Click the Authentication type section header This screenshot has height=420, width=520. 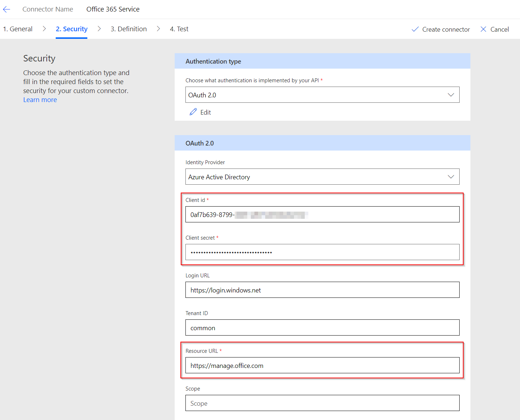322,61
